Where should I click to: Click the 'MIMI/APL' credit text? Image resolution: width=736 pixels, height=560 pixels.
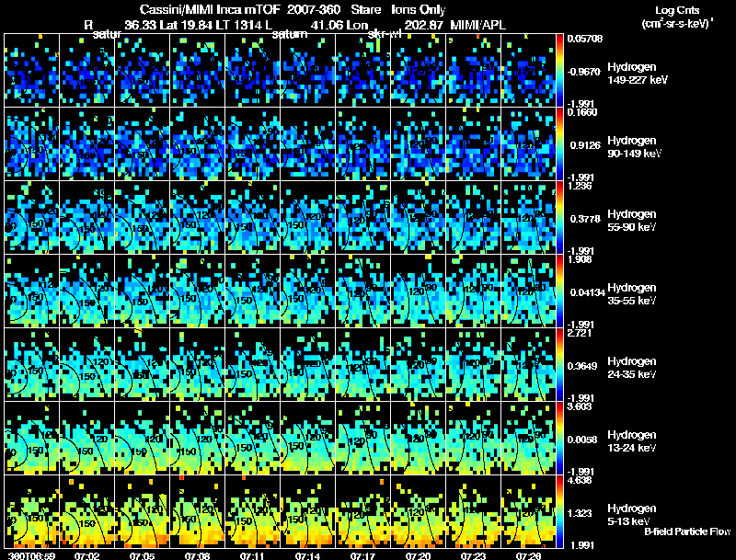point(477,25)
